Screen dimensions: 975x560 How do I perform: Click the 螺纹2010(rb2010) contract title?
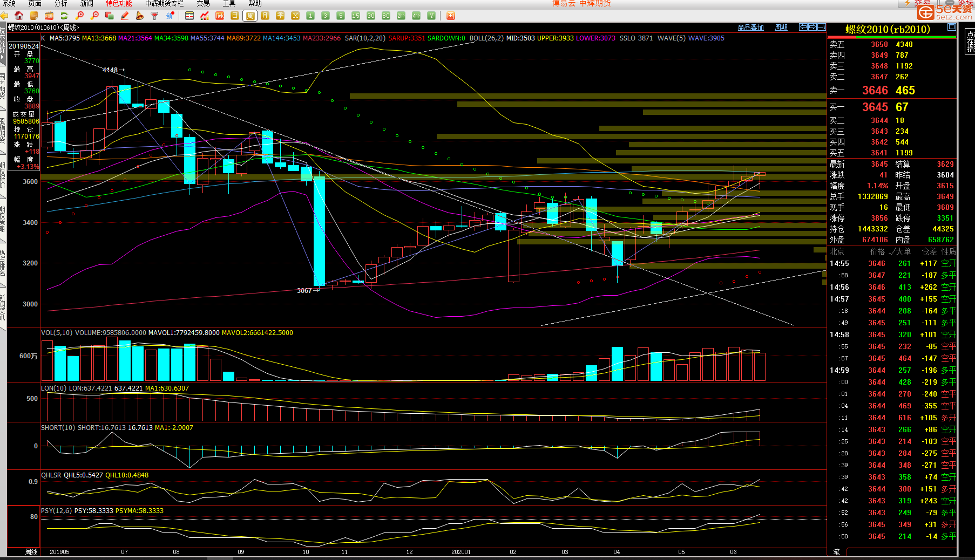pyautogui.click(x=888, y=30)
